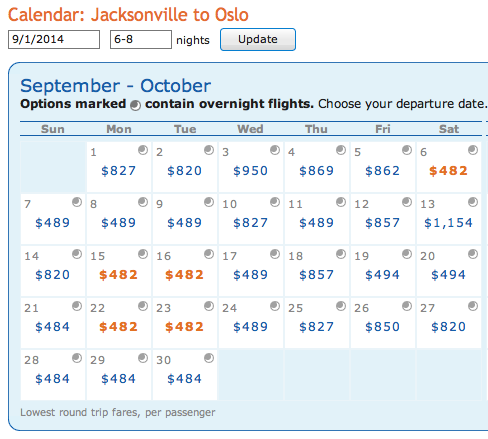Click overnight icon on September 30
Screen dimensions: 488x439
(x=209, y=358)
